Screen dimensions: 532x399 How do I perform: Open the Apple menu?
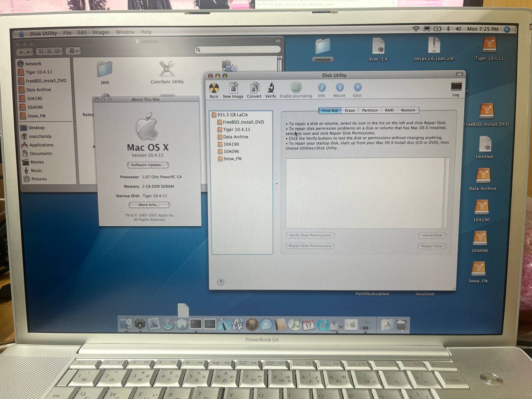(x=22, y=34)
